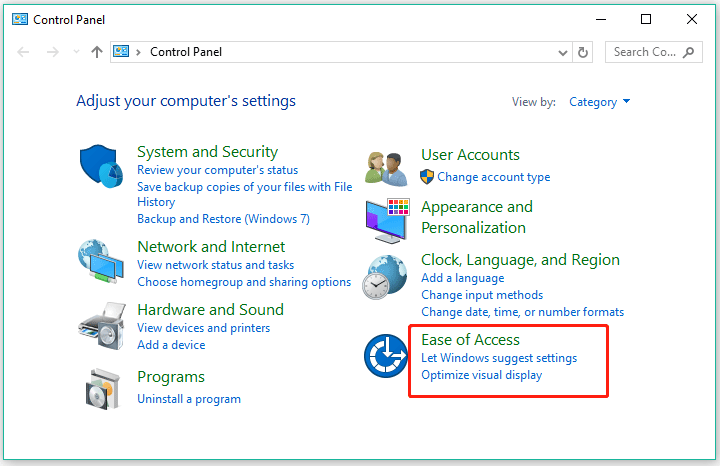Viewport: 720px width, 466px height.
Task: Expand the breadcrumb chevron before Control Panel
Action: (138, 52)
